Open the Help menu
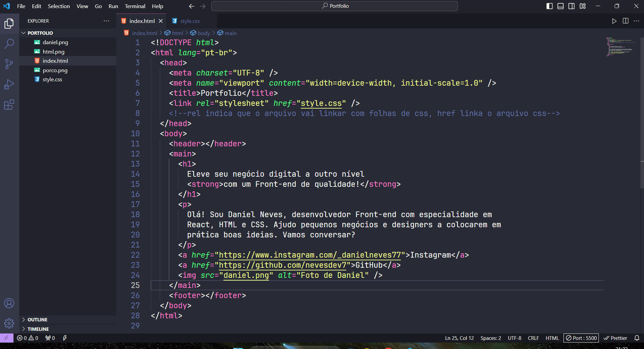Image resolution: width=644 pixels, height=349 pixels. pos(157,6)
